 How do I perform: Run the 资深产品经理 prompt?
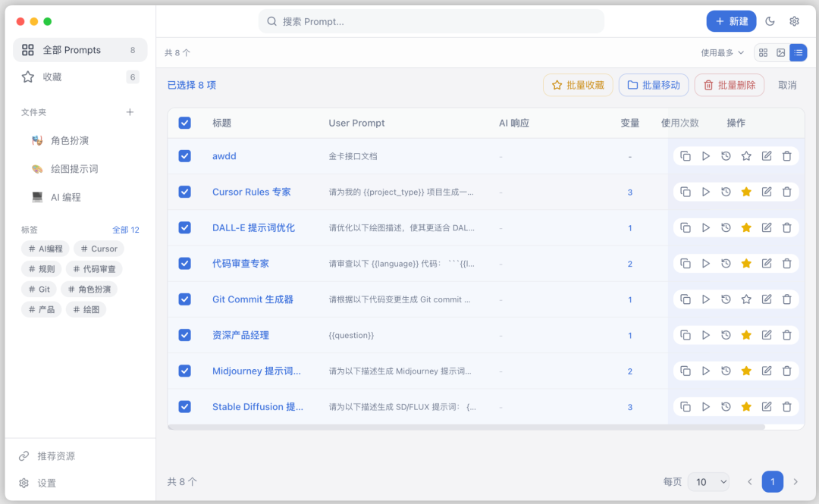706,335
